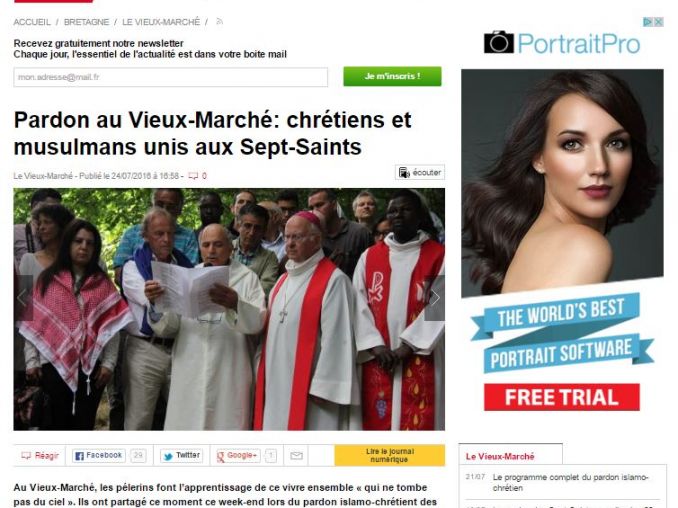This screenshot has width=678, height=508.
Task: Share article on Google+
Action: (238, 456)
